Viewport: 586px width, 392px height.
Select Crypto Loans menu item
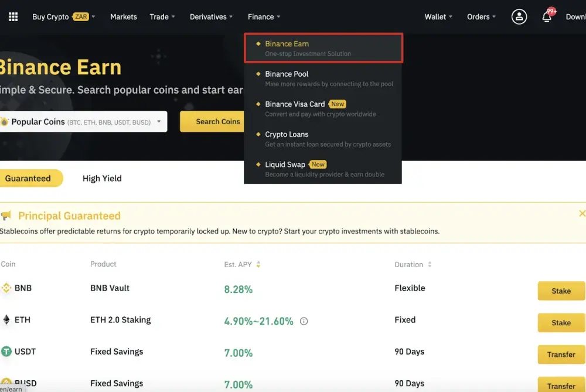323,139
